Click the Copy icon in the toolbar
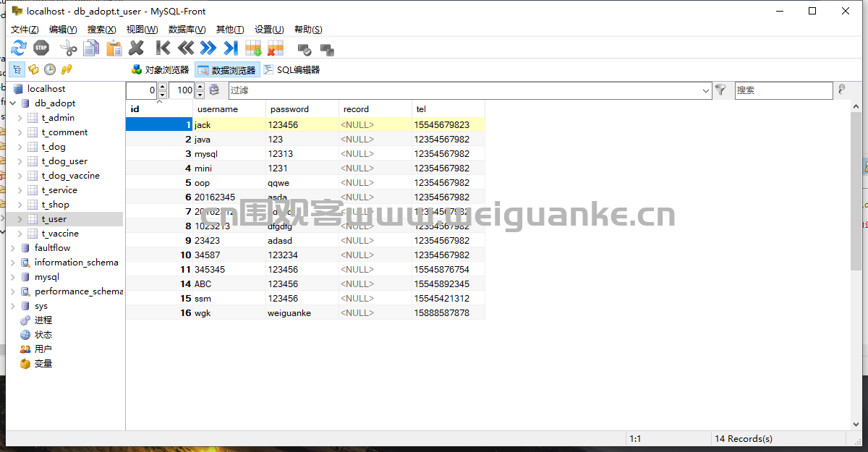Screen dimensions: 868x452 coord(91,48)
